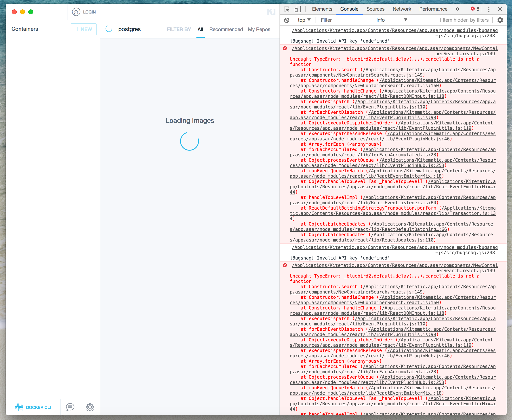Open first bugsnag.js:248 source link
This screenshot has width=512, height=420.
point(395,33)
